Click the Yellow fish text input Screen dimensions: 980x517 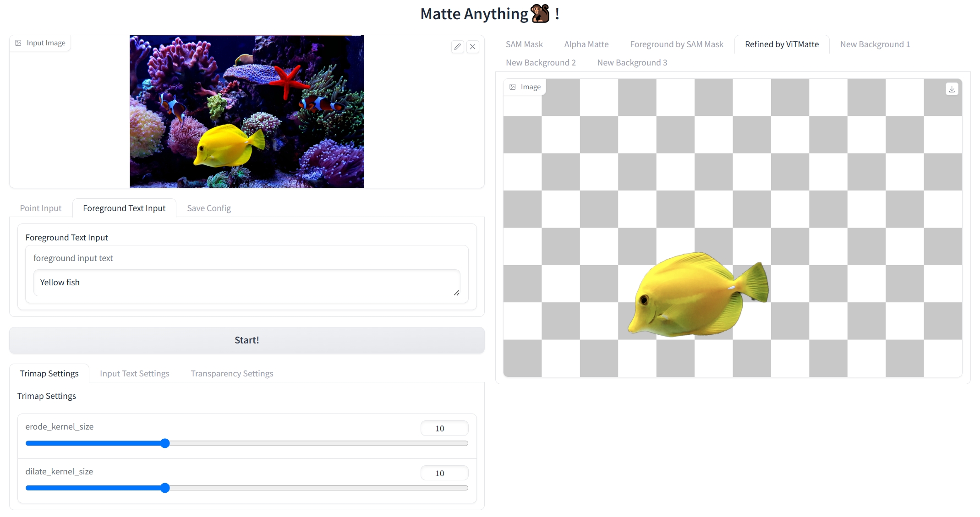point(246,283)
